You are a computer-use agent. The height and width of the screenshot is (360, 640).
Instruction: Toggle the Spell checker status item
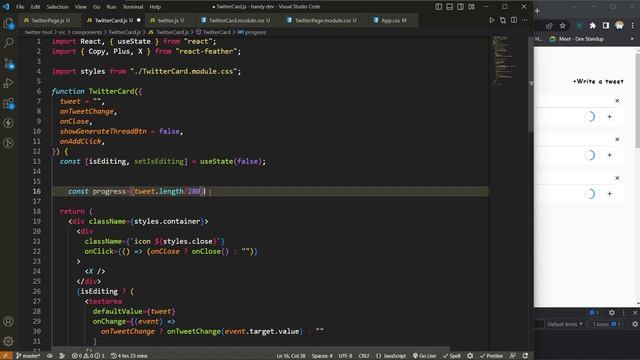click(x=452, y=356)
